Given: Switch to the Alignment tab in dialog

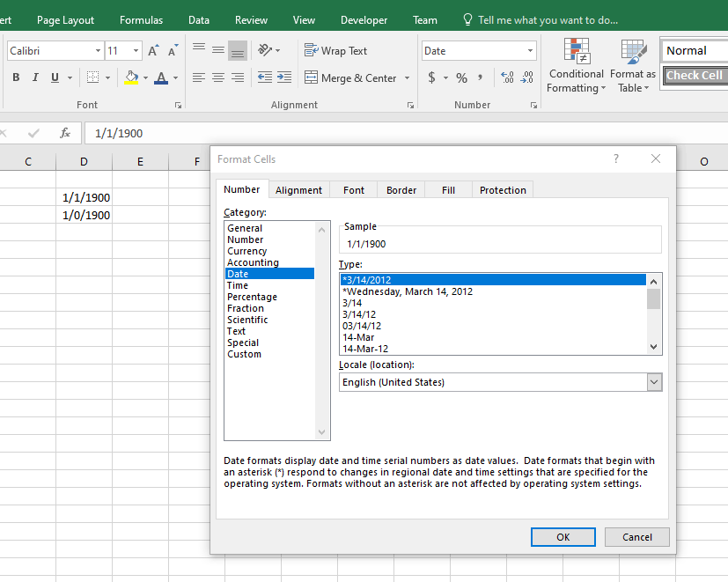Looking at the screenshot, I should (298, 189).
